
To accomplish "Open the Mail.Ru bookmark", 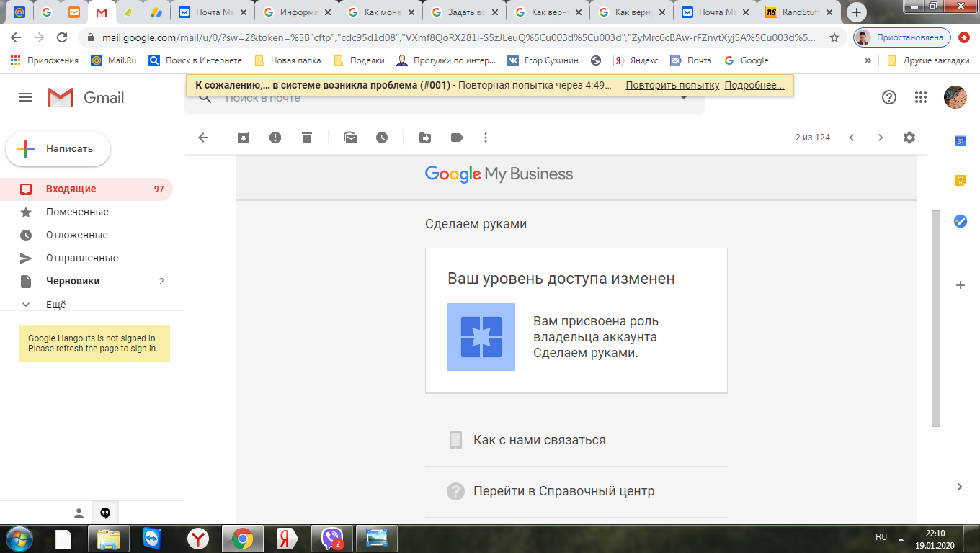I will click(114, 60).
